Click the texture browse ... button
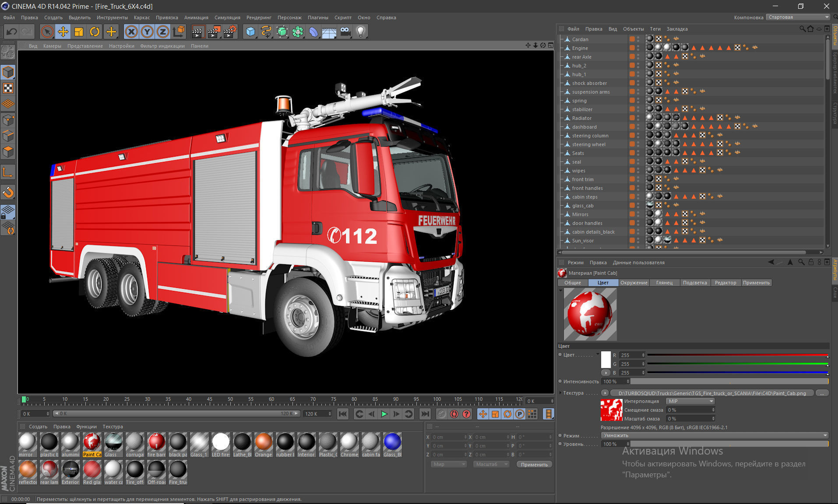 [x=822, y=393]
